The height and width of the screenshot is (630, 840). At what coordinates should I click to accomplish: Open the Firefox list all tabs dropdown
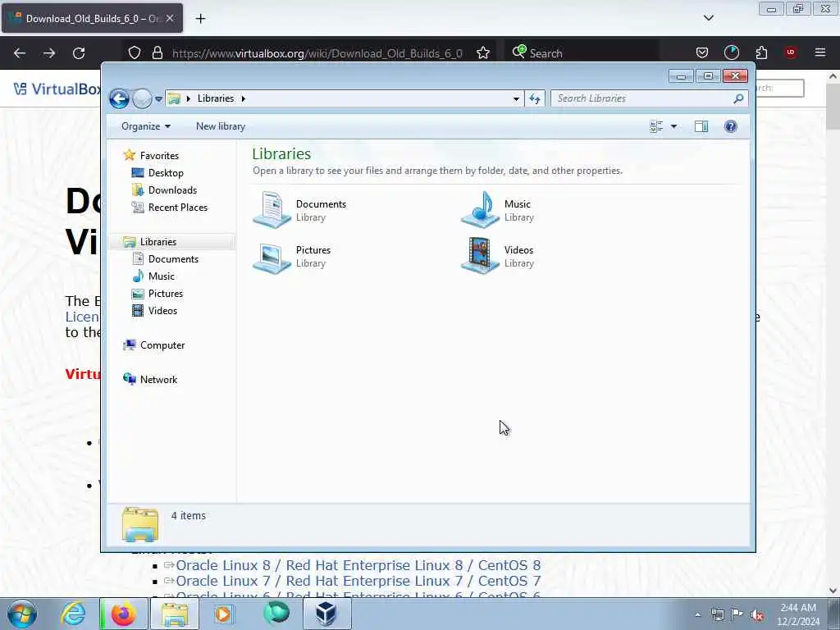(709, 18)
